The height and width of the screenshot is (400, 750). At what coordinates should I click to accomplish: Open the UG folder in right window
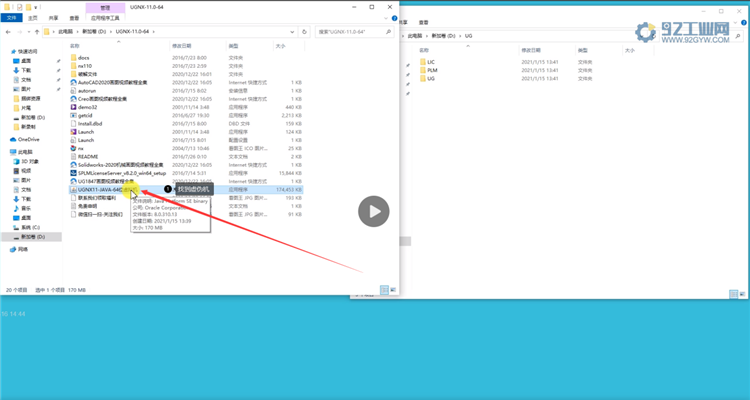(428, 78)
